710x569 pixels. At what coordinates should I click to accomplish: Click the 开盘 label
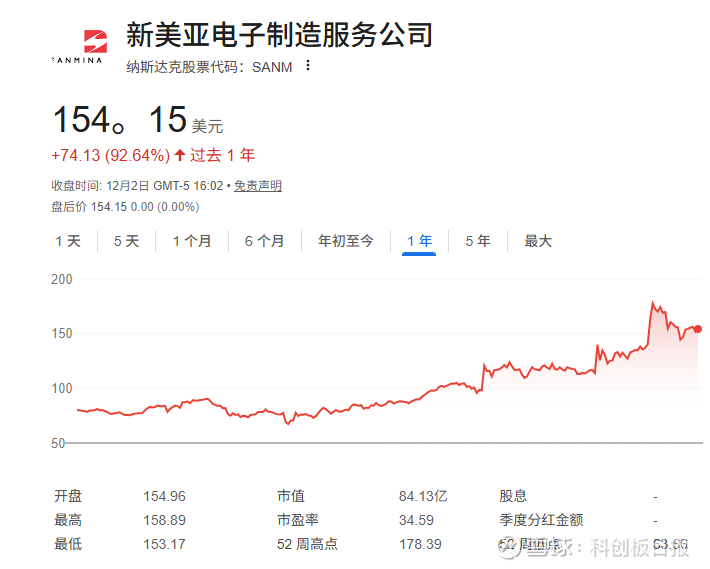tap(68, 496)
